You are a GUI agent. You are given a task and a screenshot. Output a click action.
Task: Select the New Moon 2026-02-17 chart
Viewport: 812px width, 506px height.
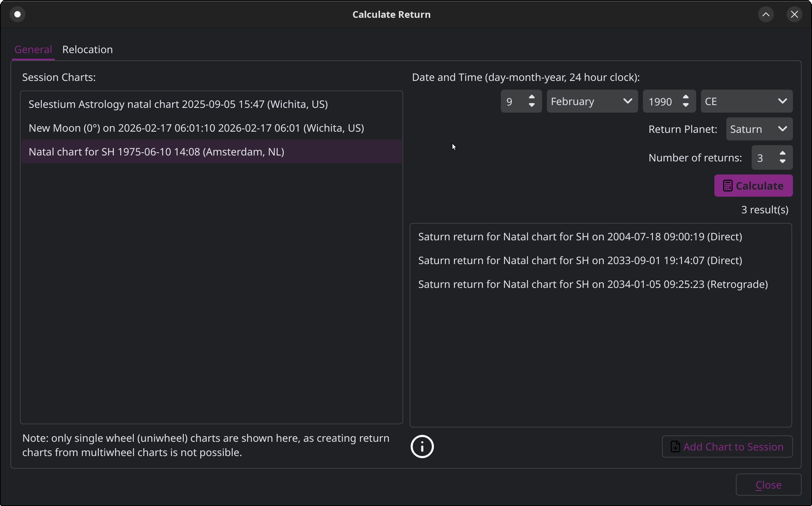196,128
